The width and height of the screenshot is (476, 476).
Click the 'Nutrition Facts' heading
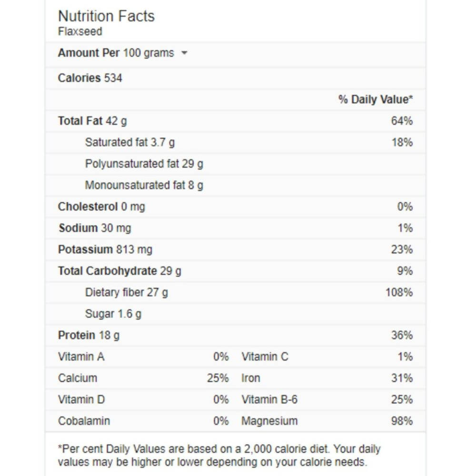pos(106,16)
